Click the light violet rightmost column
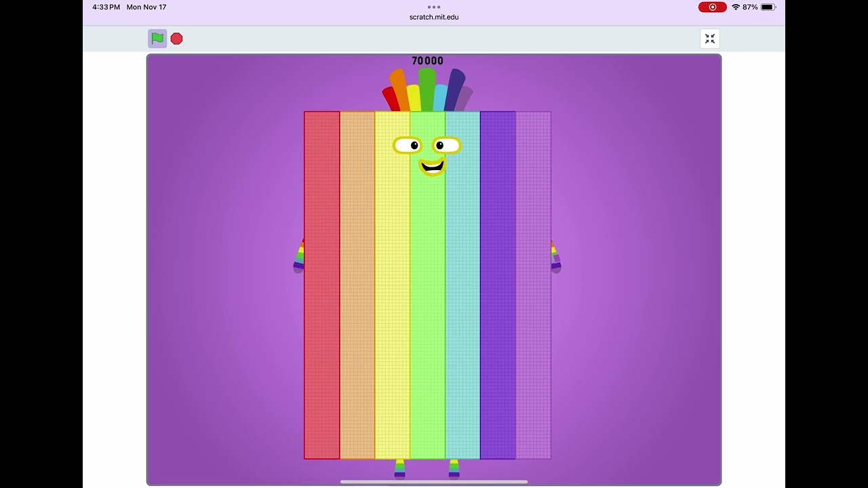Image resolution: width=868 pixels, height=488 pixels. coord(534,285)
